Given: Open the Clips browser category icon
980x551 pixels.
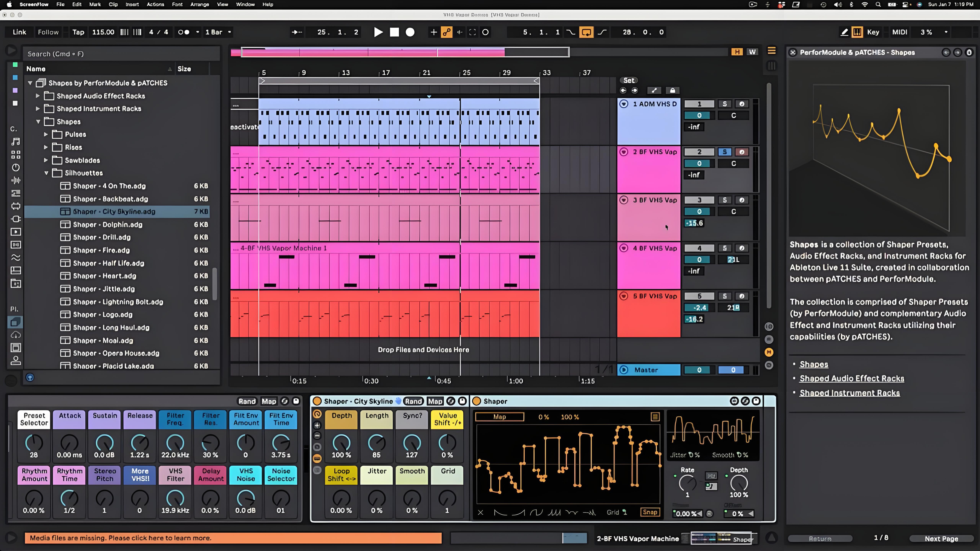Looking at the screenshot, I should click(16, 232).
